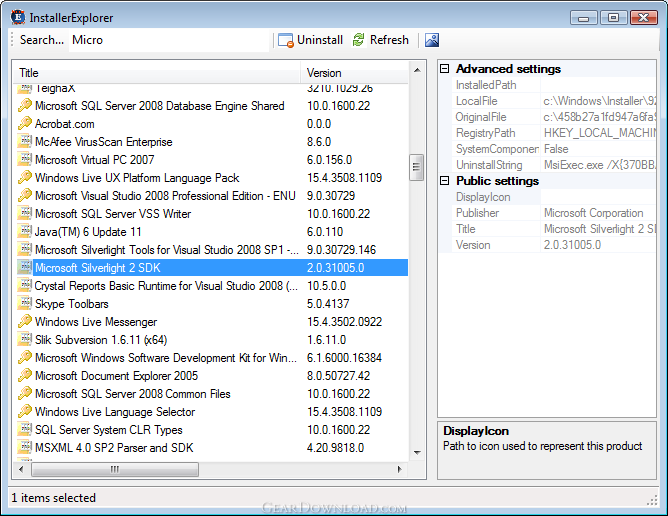Click the version value 6.1.6000.16384

(x=344, y=357)
